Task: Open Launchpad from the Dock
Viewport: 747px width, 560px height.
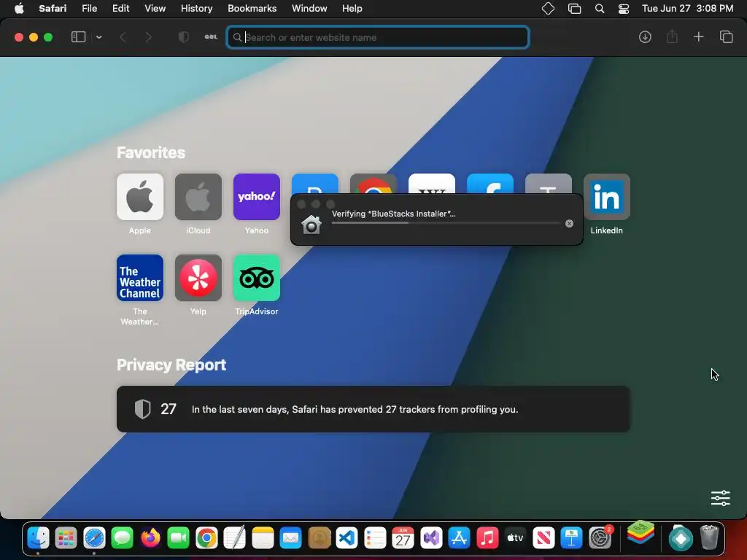Action: pyautogui.click(x=66, y=538)
